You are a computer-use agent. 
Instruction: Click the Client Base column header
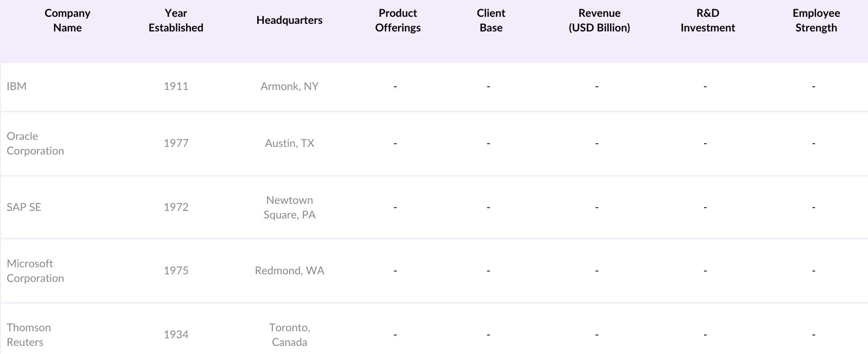point(491,20)
